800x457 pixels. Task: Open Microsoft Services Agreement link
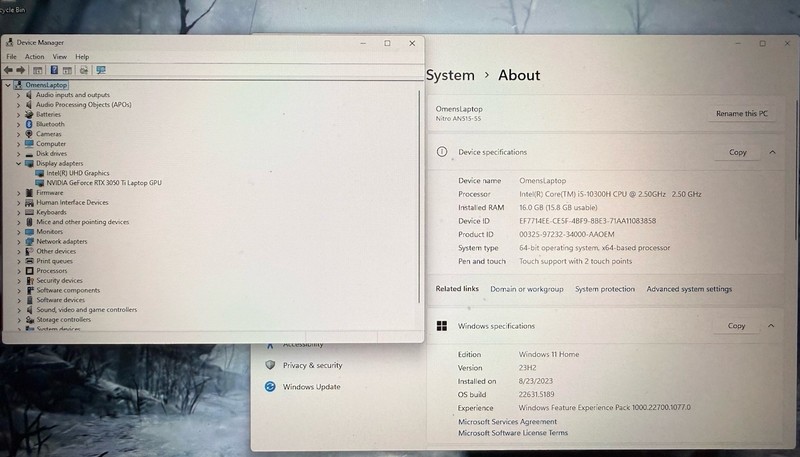[507, 421]
